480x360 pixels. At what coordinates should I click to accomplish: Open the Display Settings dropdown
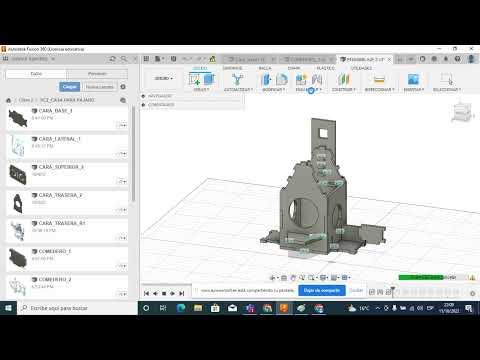pos(323,277)
